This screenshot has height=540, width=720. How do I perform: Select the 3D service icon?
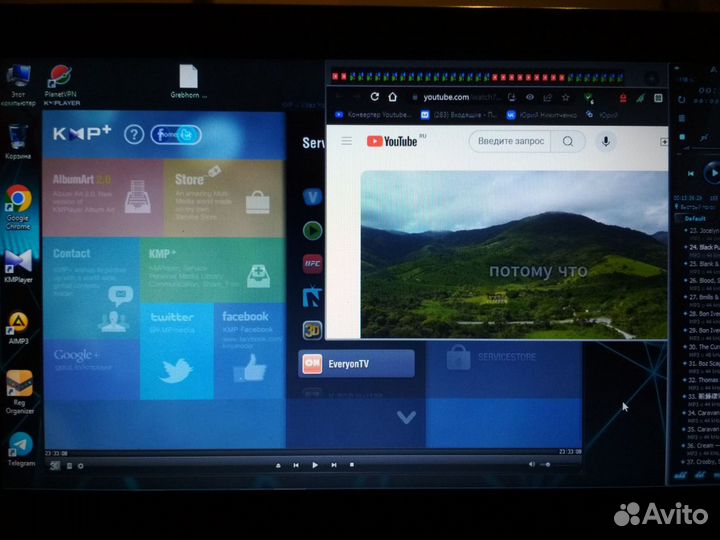point(313,330)
